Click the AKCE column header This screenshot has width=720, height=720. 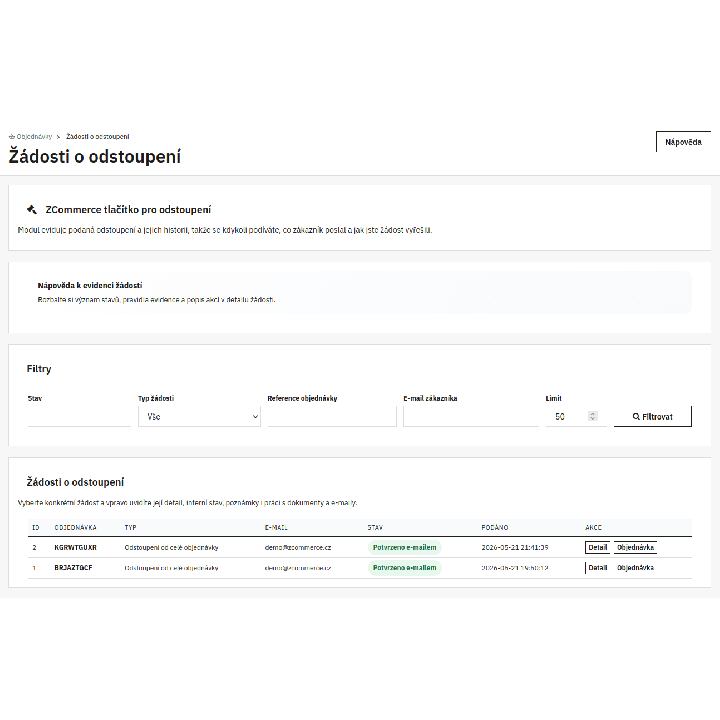[593, 528]
